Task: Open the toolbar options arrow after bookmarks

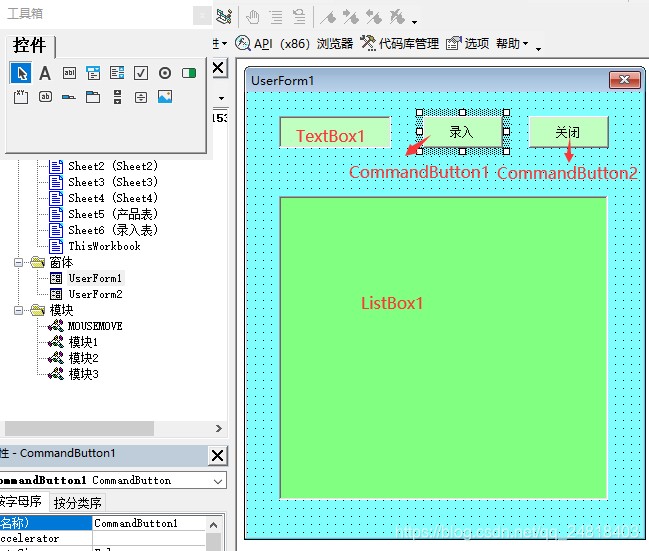Action: point(414,22)
